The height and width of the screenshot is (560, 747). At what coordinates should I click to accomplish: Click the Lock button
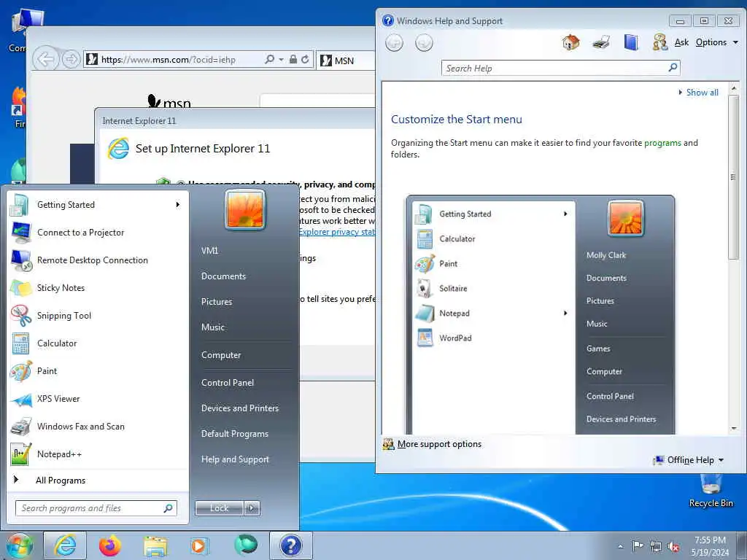click(x=220, y=508)
